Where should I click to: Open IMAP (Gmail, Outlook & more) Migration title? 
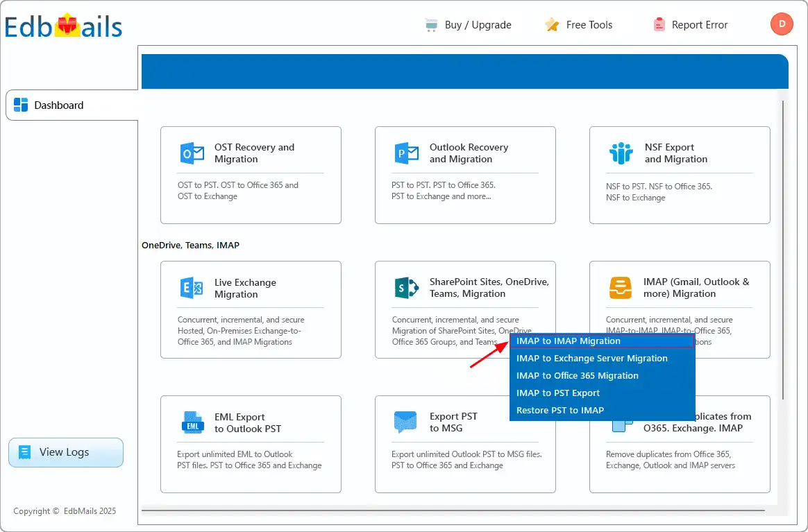click(x=696, y=288)
